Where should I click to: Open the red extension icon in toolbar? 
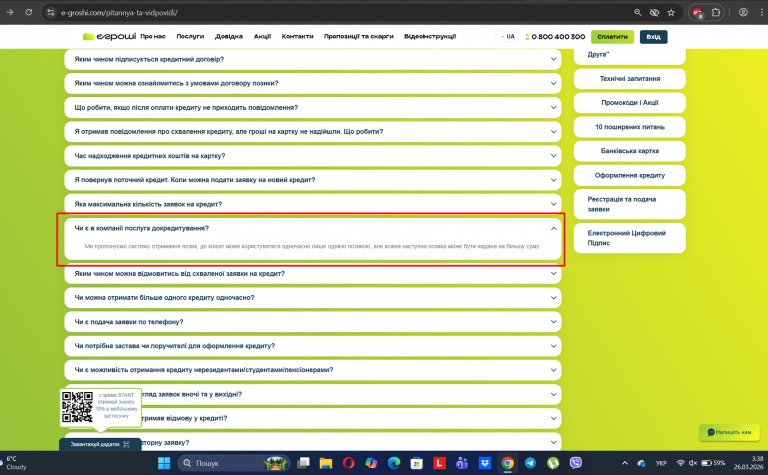tap(697, 13)
